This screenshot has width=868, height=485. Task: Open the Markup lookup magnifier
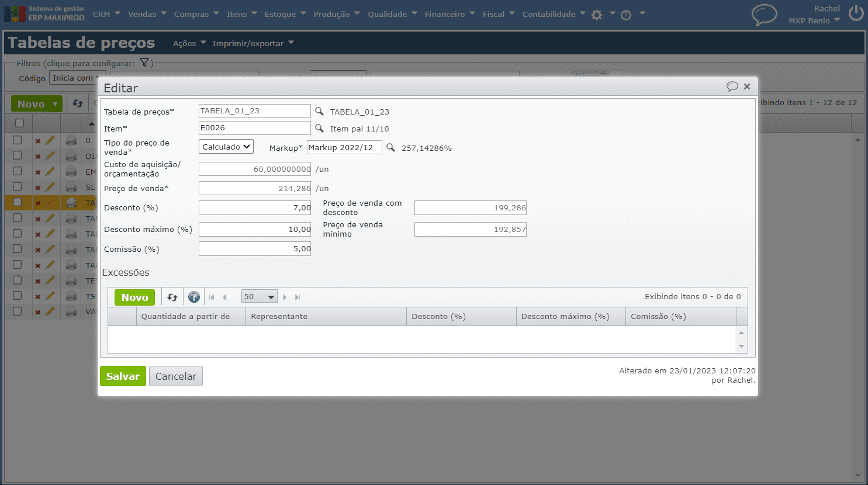click(x=390, y=147)
